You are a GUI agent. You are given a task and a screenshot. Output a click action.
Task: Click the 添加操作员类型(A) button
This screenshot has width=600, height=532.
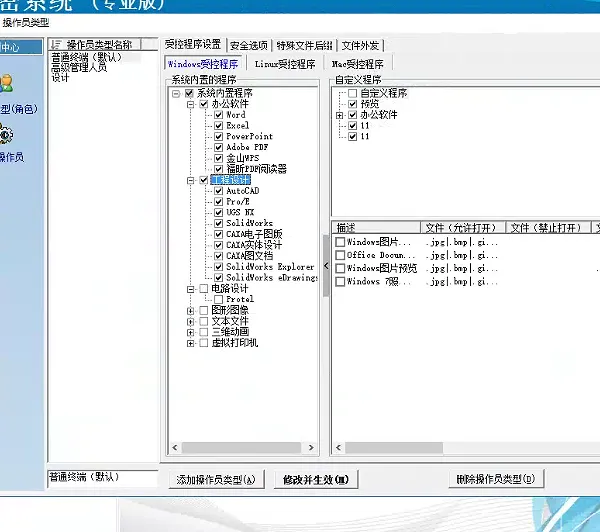pos(216,479)
